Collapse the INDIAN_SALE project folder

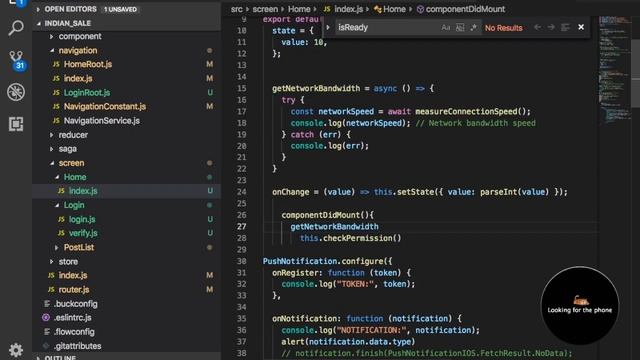click(39, 23)
